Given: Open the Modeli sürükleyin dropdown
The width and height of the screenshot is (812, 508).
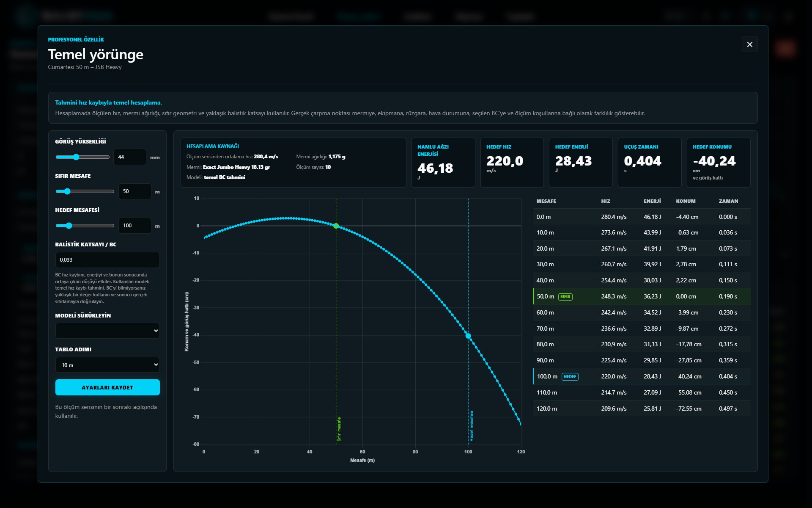Looking at the screenshot, I should (x=107, y=331).
